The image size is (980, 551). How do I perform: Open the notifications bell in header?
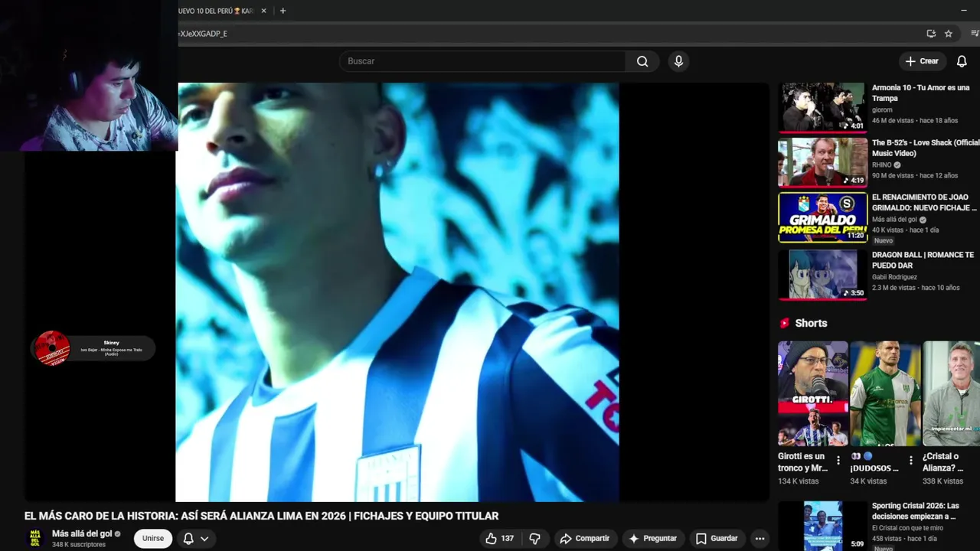[x=962, y=61]
